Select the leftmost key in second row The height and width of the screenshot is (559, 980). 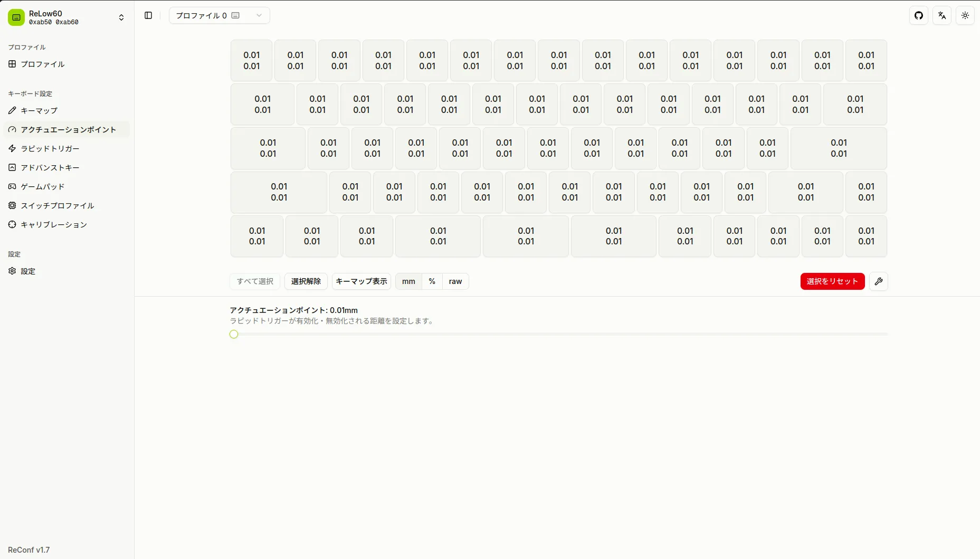point(263,104)
